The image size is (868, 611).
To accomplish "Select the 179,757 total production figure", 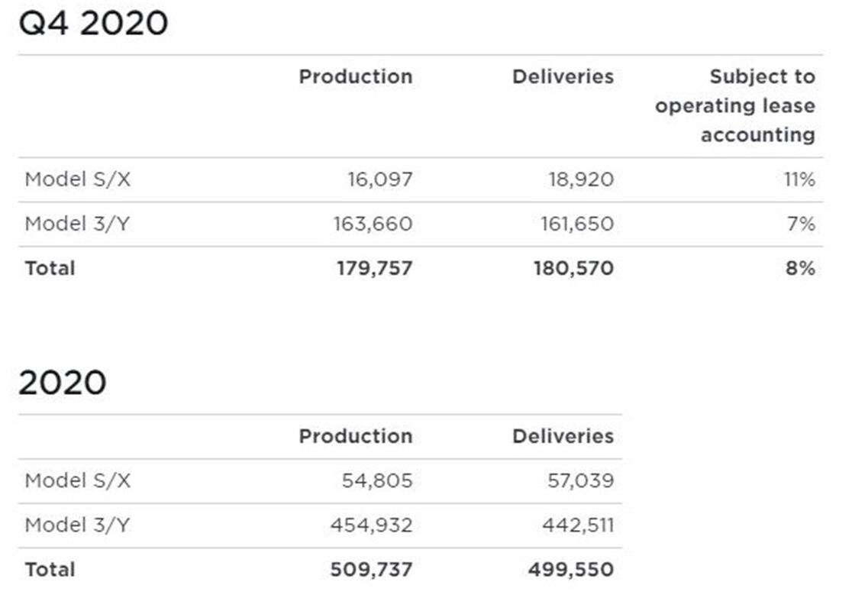I will click(374, 268).
